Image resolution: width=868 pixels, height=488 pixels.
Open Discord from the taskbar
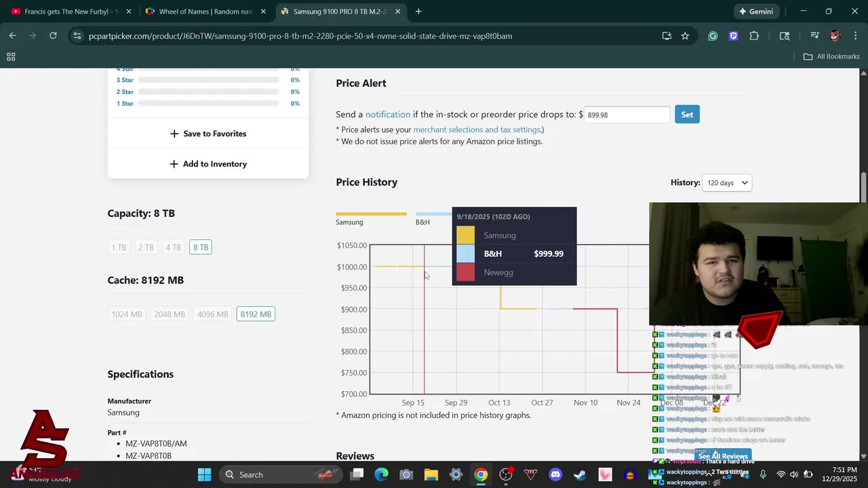tap(555, 474)
